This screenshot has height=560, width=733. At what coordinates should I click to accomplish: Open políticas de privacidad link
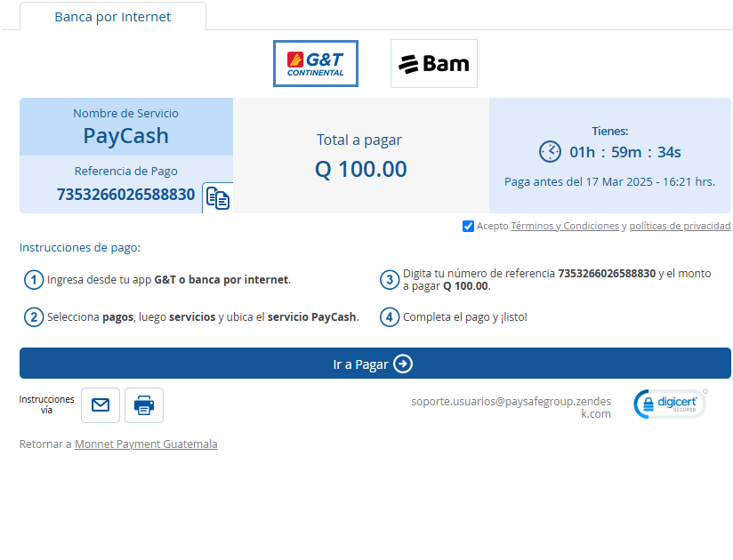(x=680, y=226)
